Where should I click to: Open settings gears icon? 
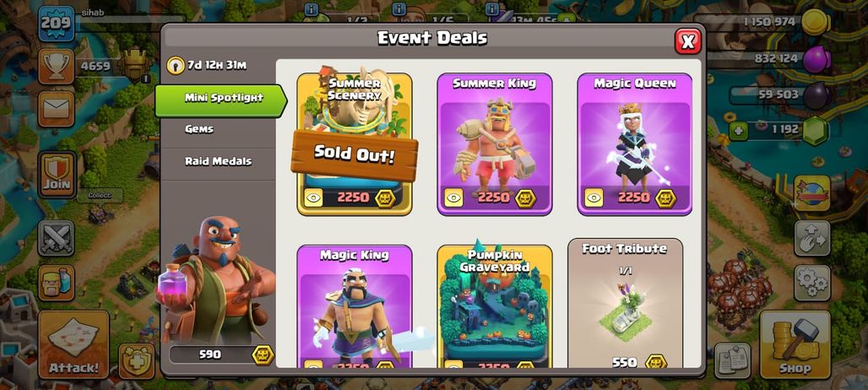pos(812,284)
